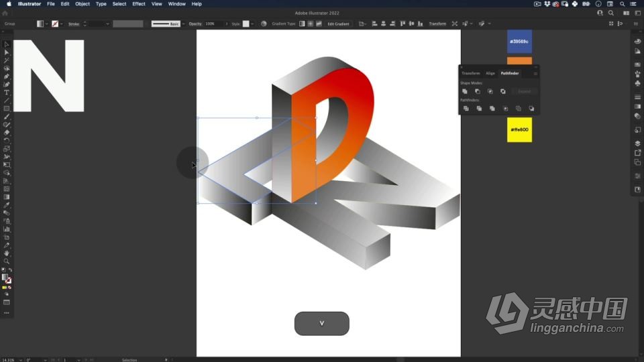Screen dimensions: 644x362
Task: Click the Minus Back pathfinder icon
Action: [x=531, y=109]
